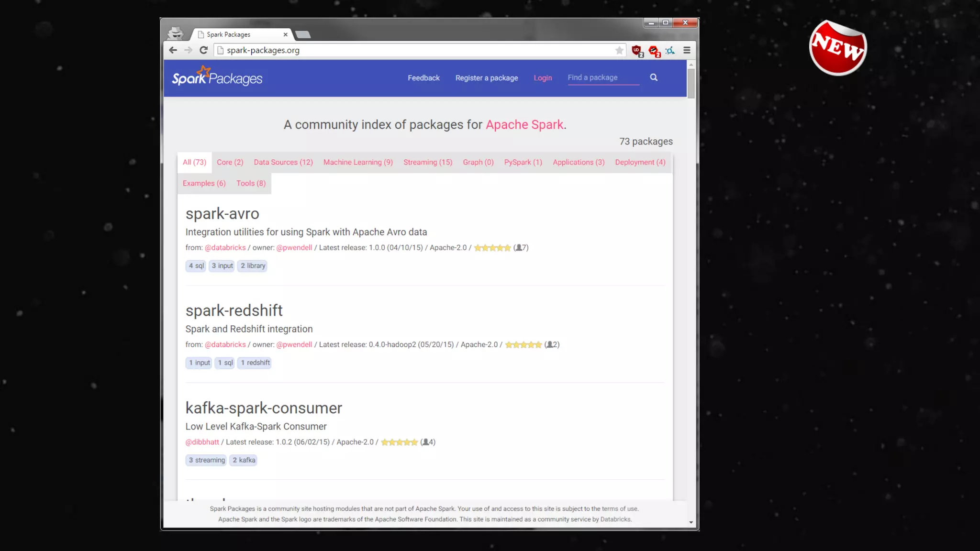Open new tab button
980x551 pixels.
point(303,34)
